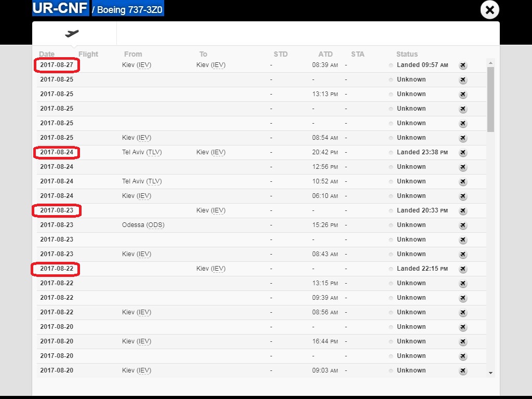Select the circled 2017-08-23 date
532x399 pixels.
click(x=57, y=210)
